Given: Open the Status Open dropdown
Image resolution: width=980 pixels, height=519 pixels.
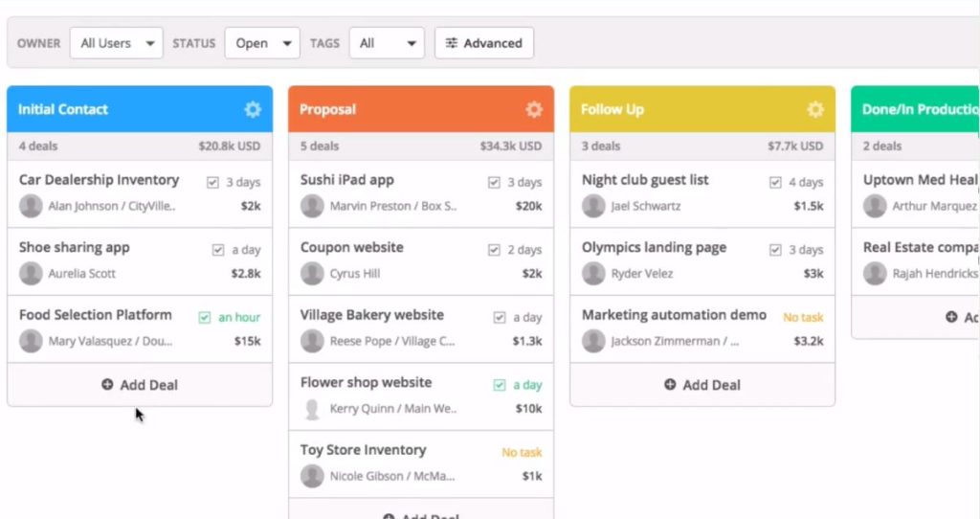Looking at the screenshot, I should click(x=262, y=43).
